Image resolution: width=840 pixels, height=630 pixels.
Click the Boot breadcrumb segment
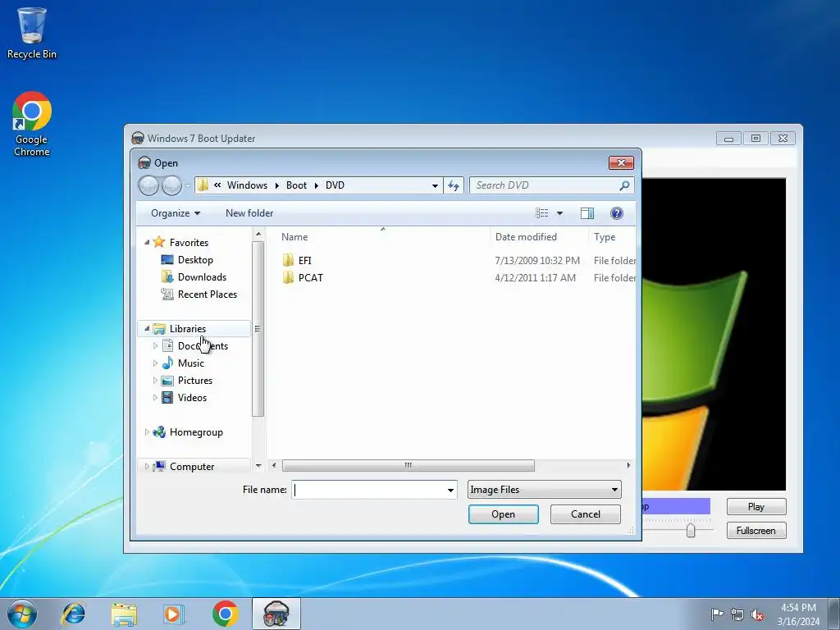296,185
